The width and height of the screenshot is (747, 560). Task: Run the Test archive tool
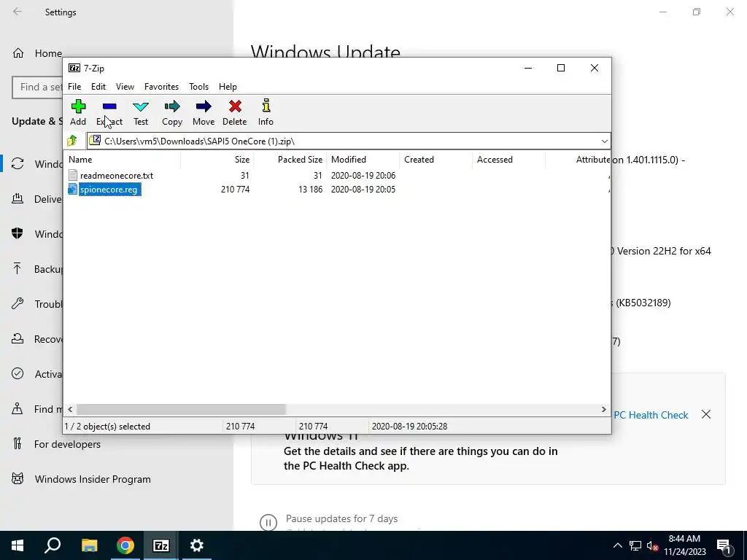[141, 106]
